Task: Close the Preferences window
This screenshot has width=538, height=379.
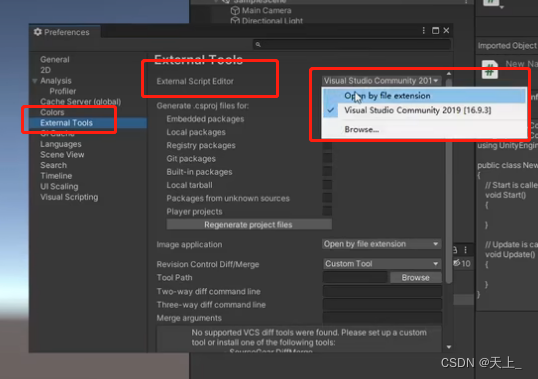Action: pyautogui.click(x=446, y=31)
